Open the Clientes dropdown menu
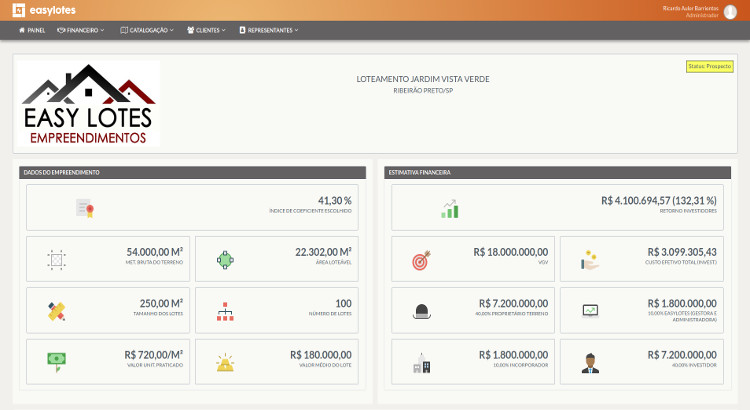 (x=206, y=30)
